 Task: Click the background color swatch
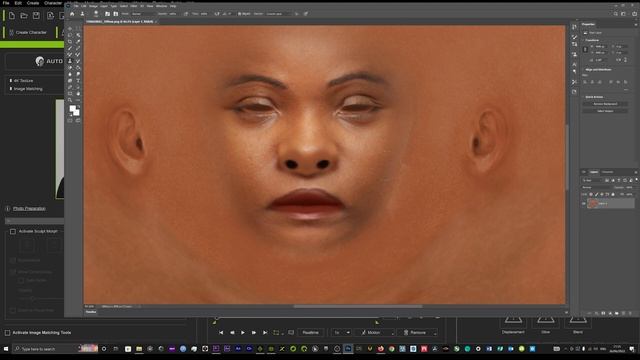(76, 112)
